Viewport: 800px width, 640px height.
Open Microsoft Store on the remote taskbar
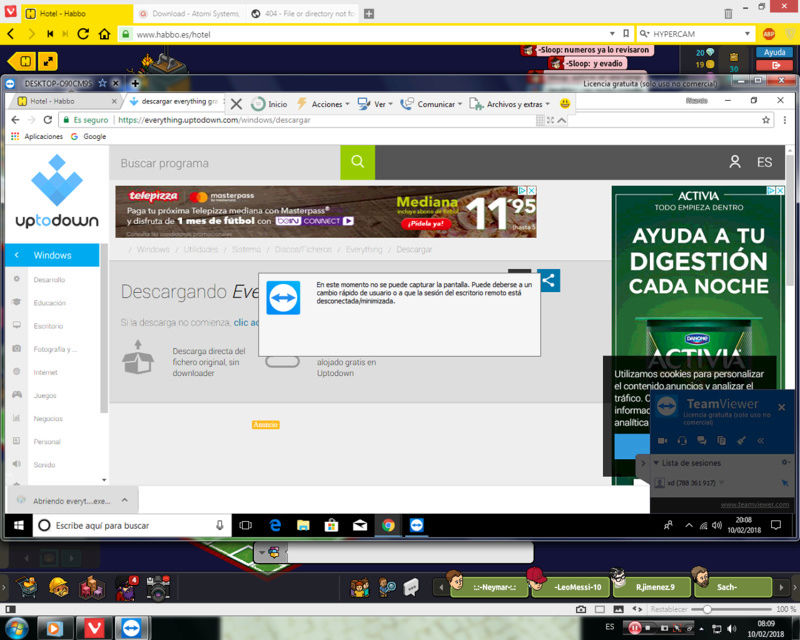pos(332,525)
